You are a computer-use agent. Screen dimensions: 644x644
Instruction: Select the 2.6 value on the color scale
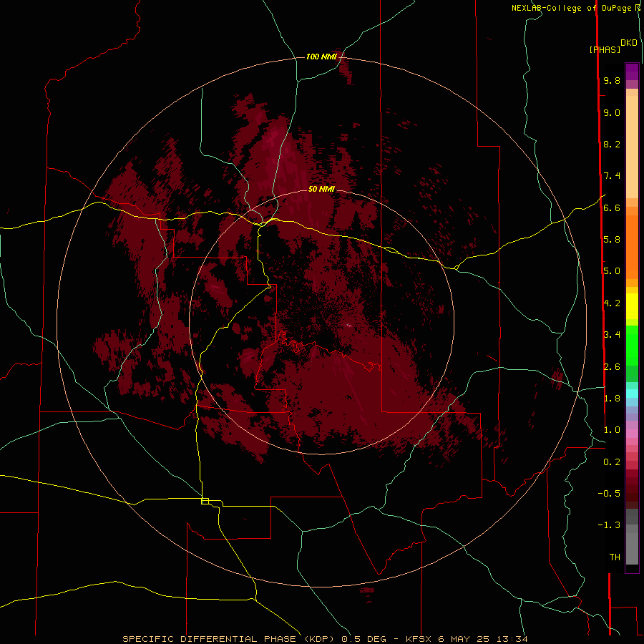(612, 367)
